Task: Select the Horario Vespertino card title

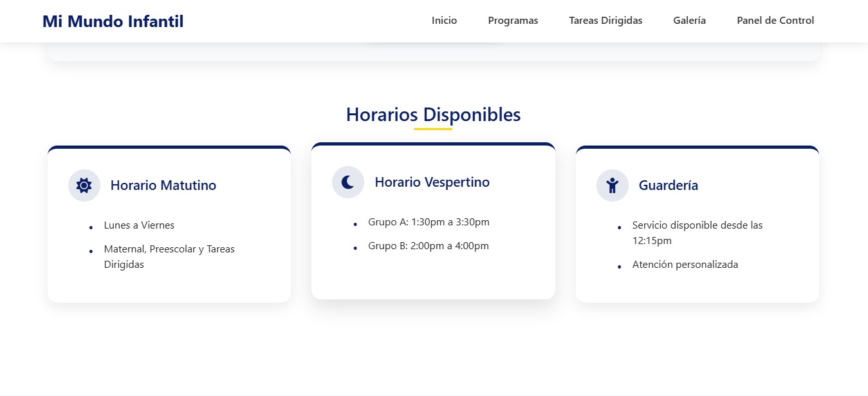Action: coord(432,182)
